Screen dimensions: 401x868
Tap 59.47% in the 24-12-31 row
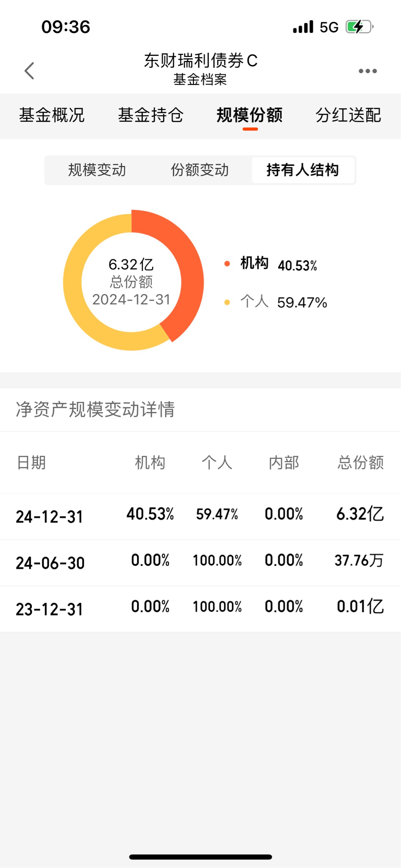click(217, 514)
